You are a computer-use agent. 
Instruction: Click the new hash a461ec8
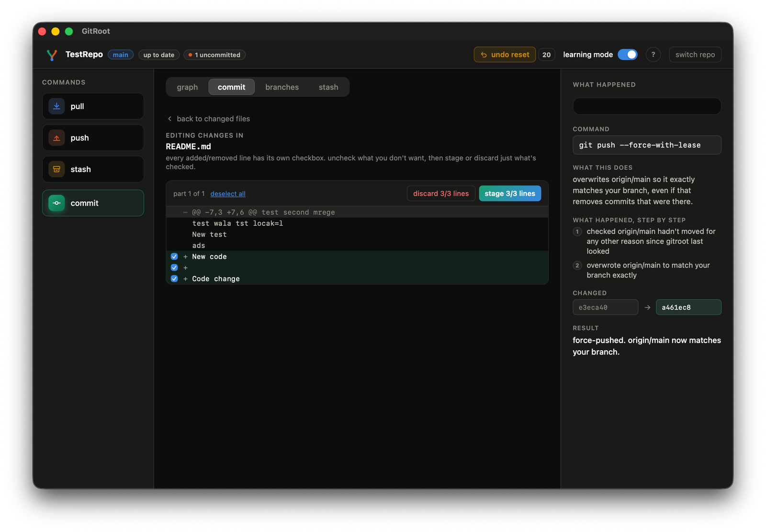(x=688, y=307)
